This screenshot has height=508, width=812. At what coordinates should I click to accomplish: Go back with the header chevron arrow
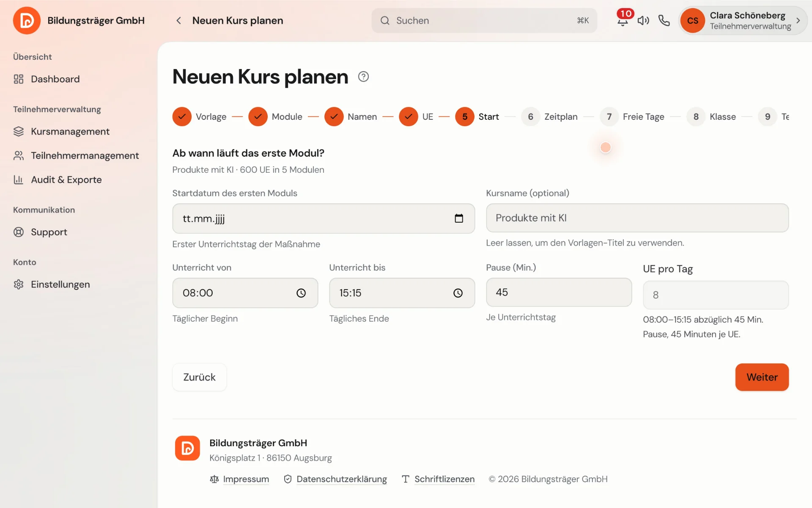(178, 20)
